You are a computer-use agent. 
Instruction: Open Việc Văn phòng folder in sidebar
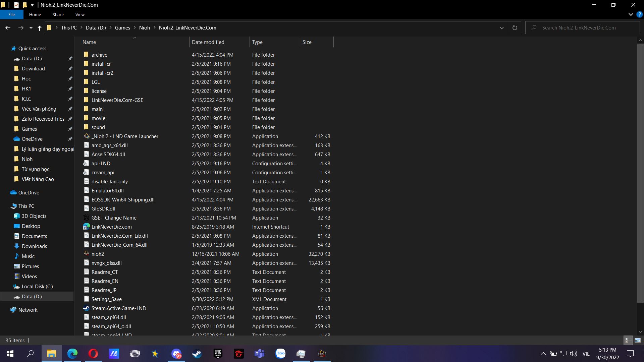coord(39,109)
